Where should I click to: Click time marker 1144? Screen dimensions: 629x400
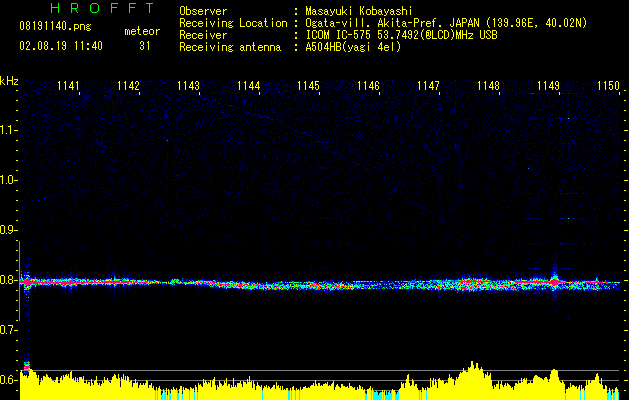click(248, 86)
